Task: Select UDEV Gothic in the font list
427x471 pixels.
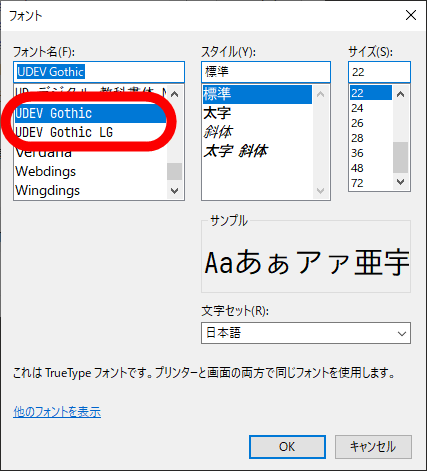Action: [90, 113]
